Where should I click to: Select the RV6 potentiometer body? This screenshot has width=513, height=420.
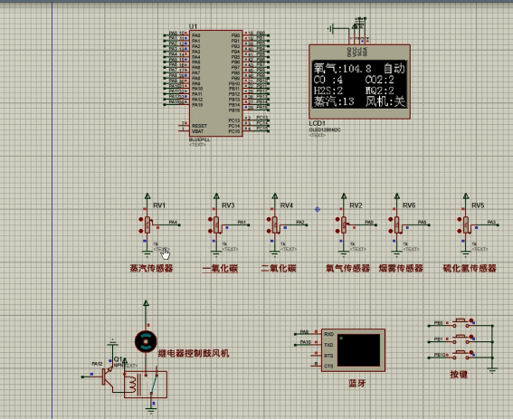(397, 224)
